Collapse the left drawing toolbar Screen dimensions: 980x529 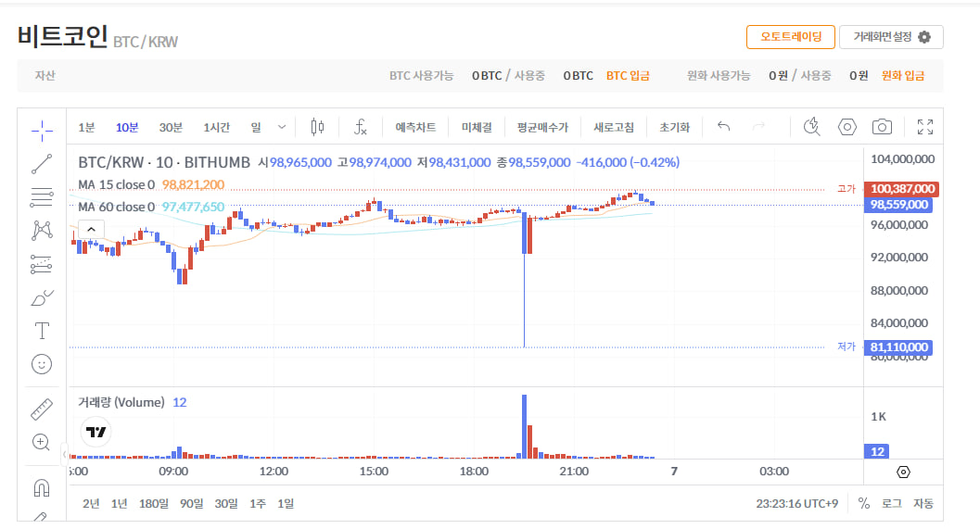64,454
